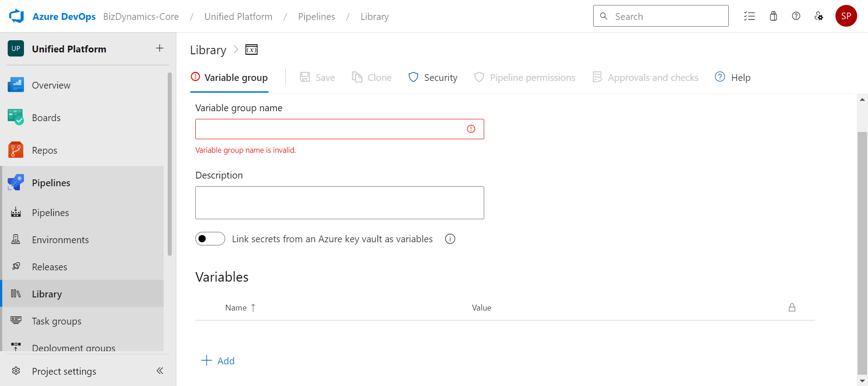
Task: Sort variables by Name column arrow
Action: [253, 308]
